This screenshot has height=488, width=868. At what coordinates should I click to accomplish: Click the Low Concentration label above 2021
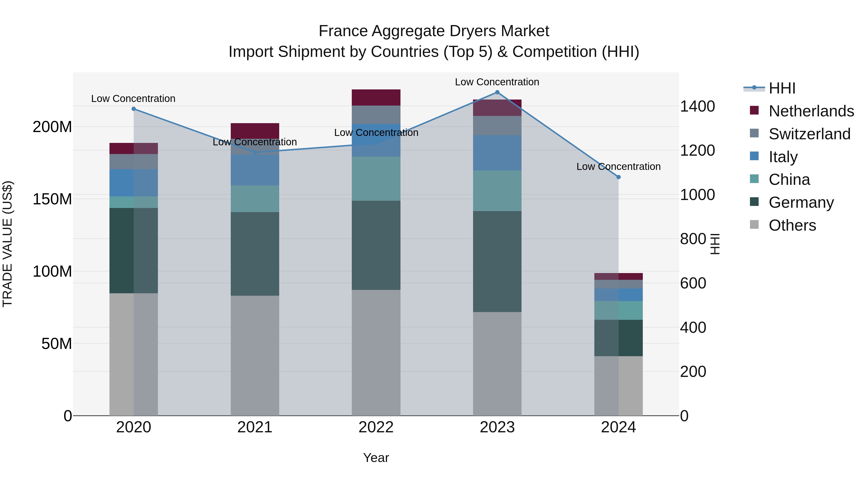tap(255, 142)
